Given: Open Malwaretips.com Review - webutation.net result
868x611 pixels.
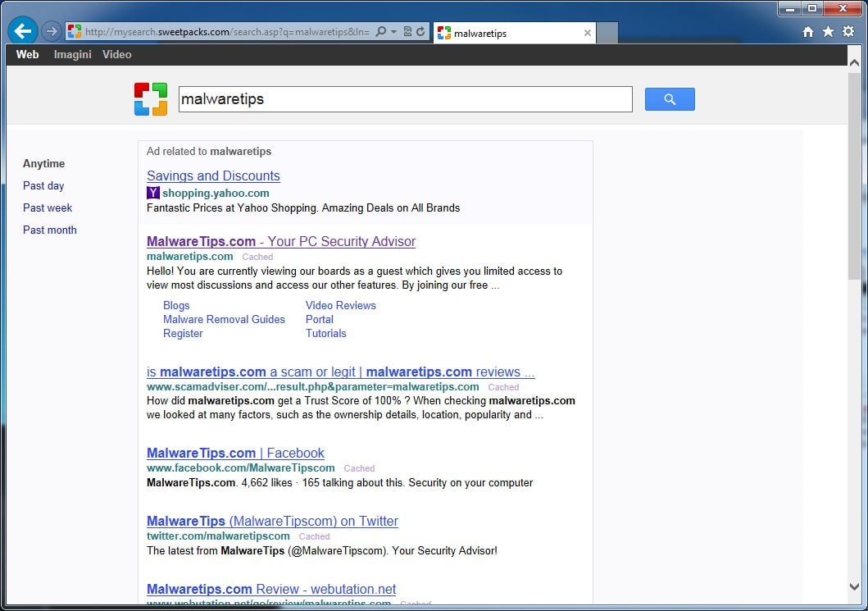Looking at the screenshot, I should [x=271, y=589].
